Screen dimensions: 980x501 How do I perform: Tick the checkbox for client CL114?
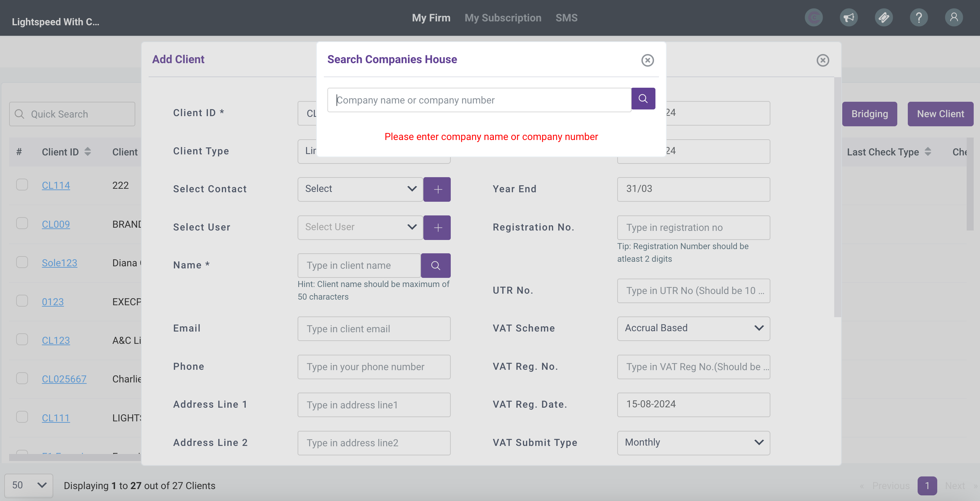(x=22, y=185)
